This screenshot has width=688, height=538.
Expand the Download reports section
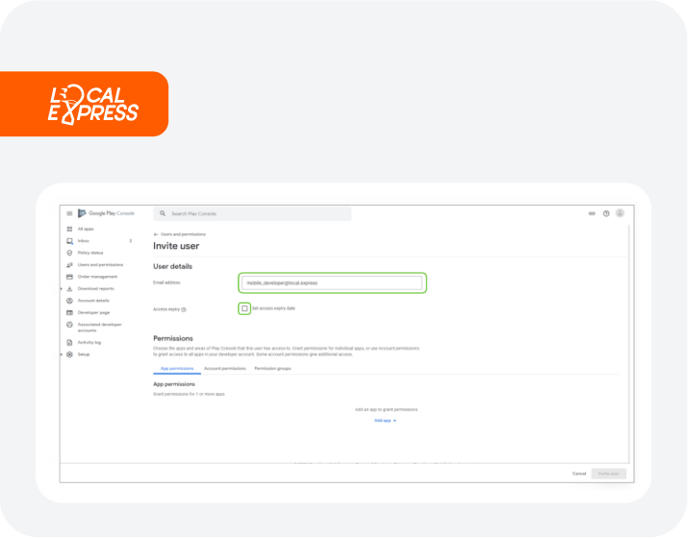[61, 289]
